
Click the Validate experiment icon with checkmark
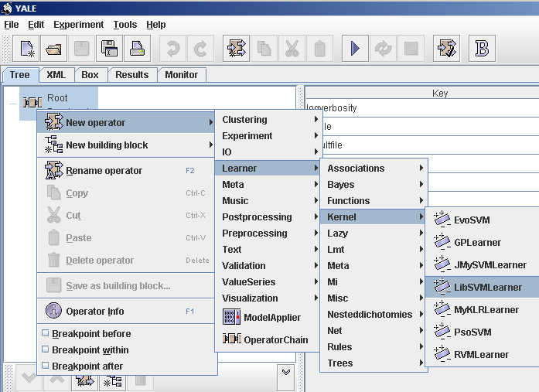click(446, 49)
